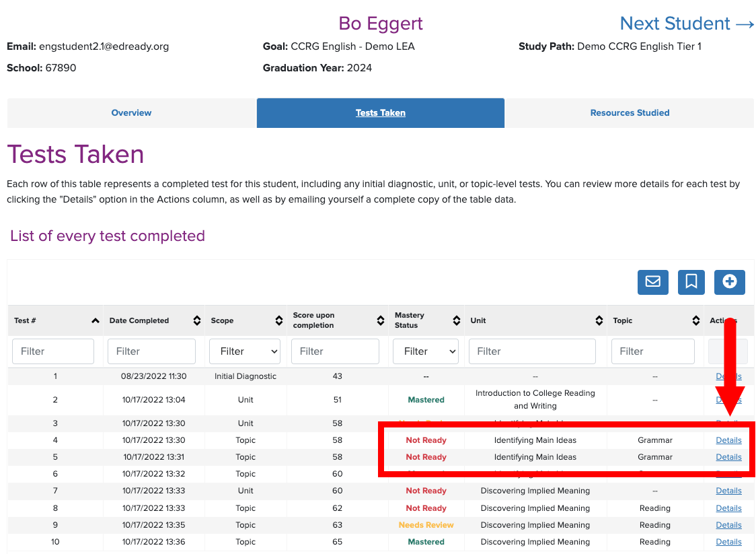Open the Mastery Status filter dropdown
This screenshot has height=554, width=756.
[x=425, y=351]
